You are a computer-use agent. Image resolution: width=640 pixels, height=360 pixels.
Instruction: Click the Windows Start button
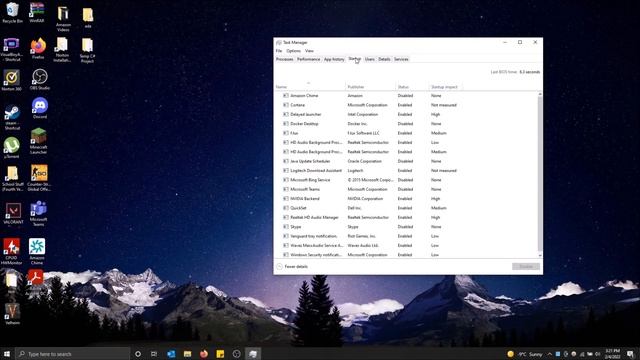click(7, 354)
